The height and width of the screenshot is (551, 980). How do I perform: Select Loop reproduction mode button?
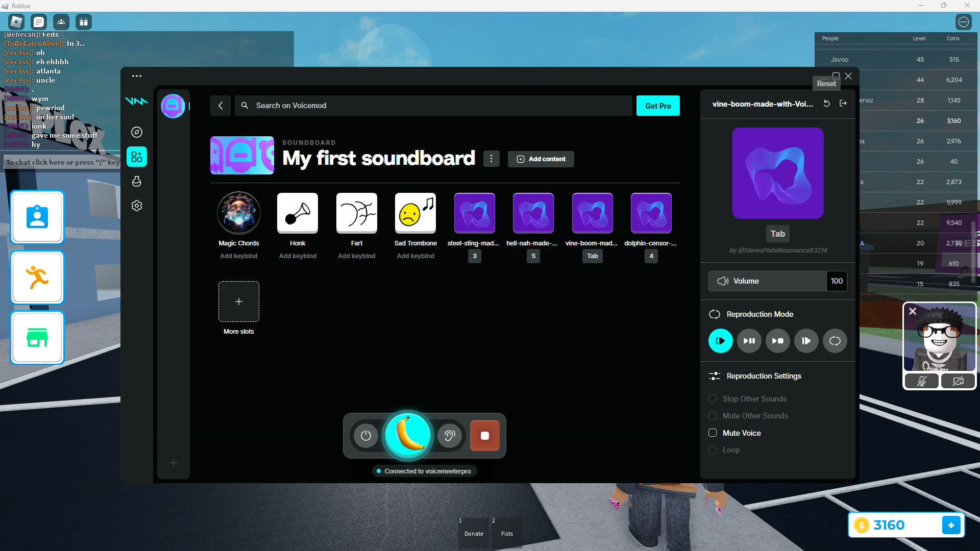pos(835,341)
